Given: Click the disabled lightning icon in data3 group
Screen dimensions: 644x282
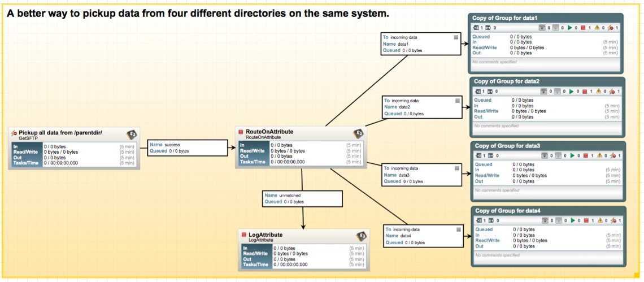Looking at the screenshot, I should (613, 156).
